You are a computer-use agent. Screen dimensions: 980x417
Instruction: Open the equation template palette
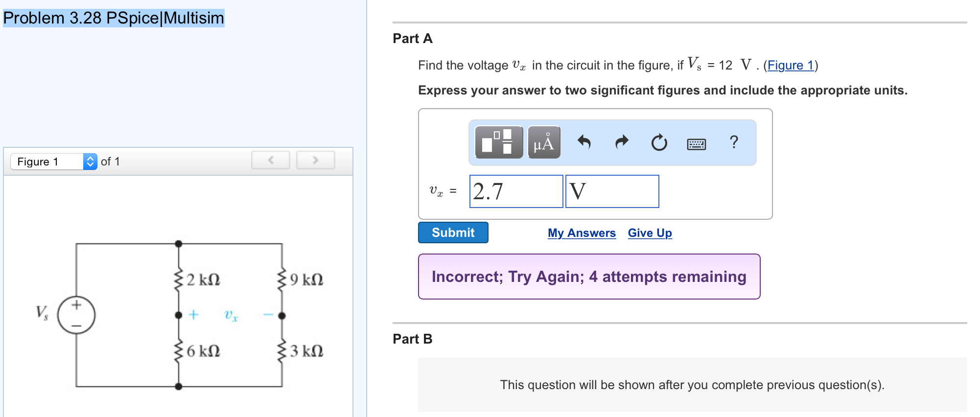coord(498,142)
